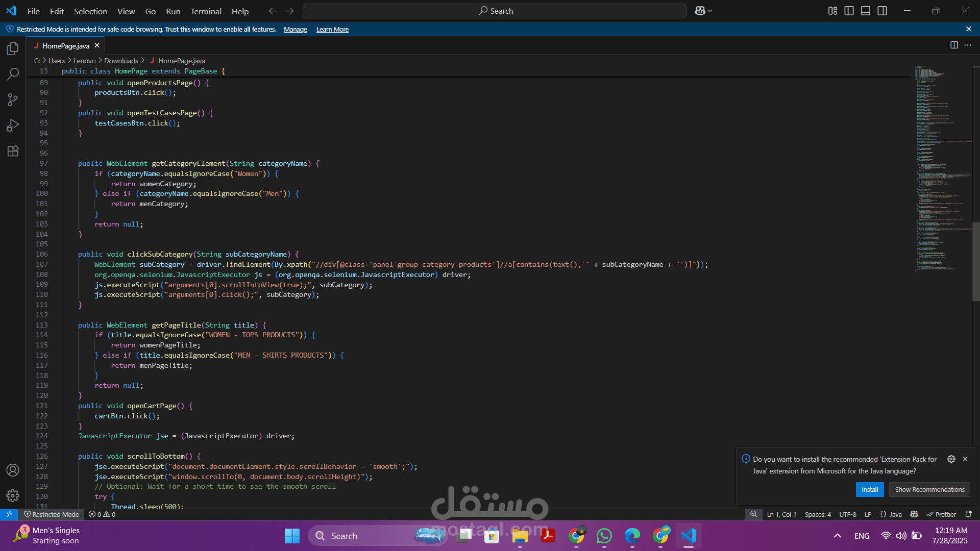Click the Learn More link
This screenshot has width=980, height=551.
coord(332,30)
